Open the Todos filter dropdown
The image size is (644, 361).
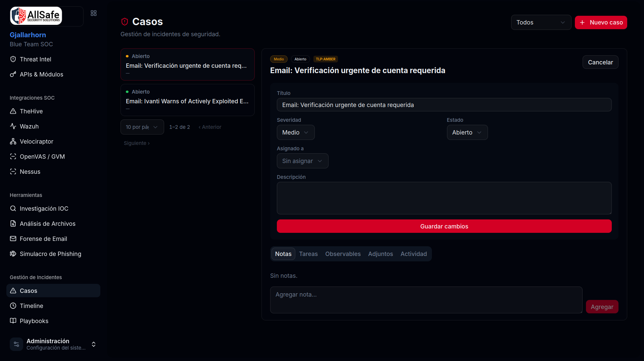[x=541, y=22]
